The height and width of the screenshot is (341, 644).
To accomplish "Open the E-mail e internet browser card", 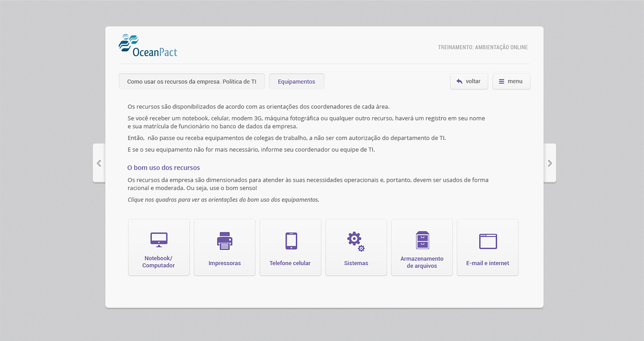I will [x=487, y=248].
